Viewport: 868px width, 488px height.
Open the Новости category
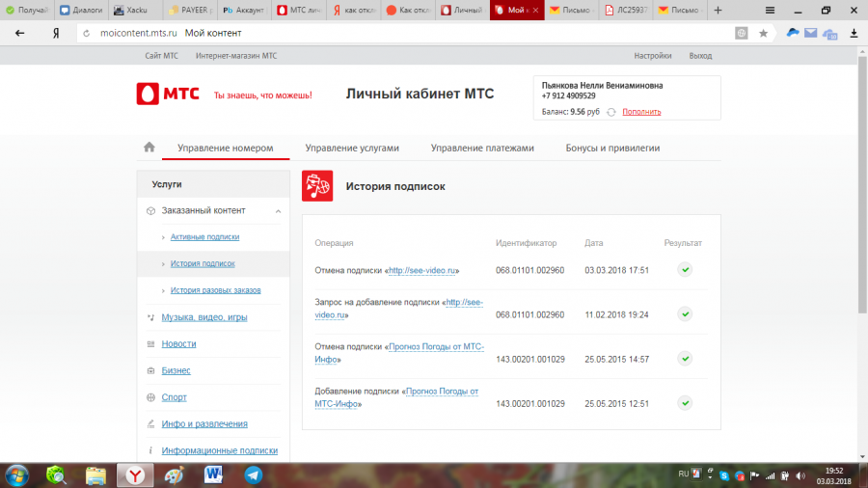[x=178, y=343]
